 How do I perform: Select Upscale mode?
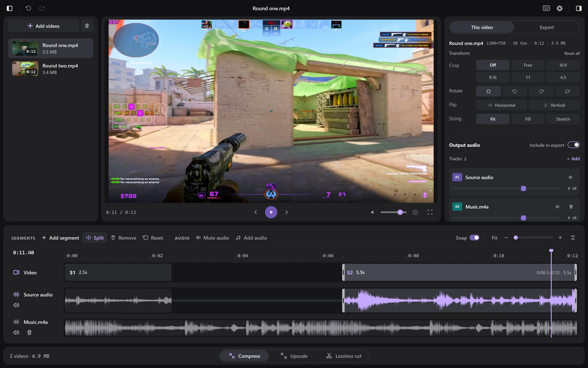[294, 356]
